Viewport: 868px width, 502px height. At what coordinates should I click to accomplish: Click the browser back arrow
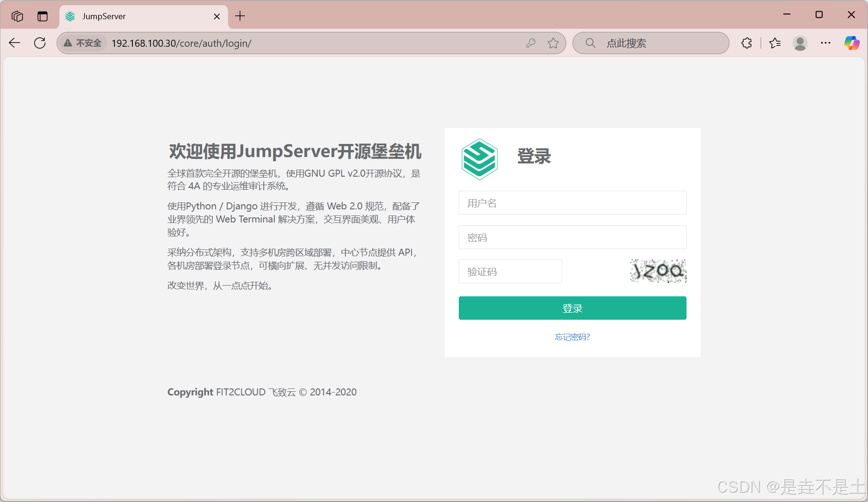click(x=14, y=43)
